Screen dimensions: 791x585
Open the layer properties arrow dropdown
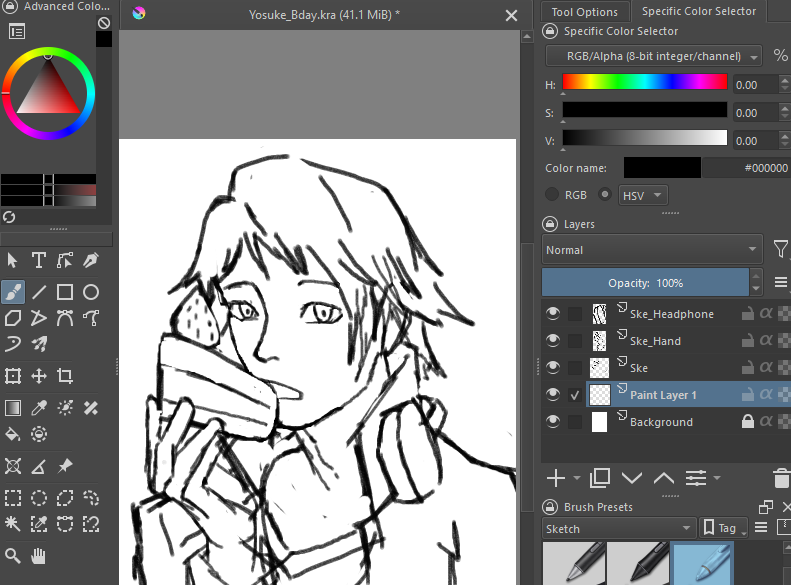pyautogui.click(x=717, y=478)
